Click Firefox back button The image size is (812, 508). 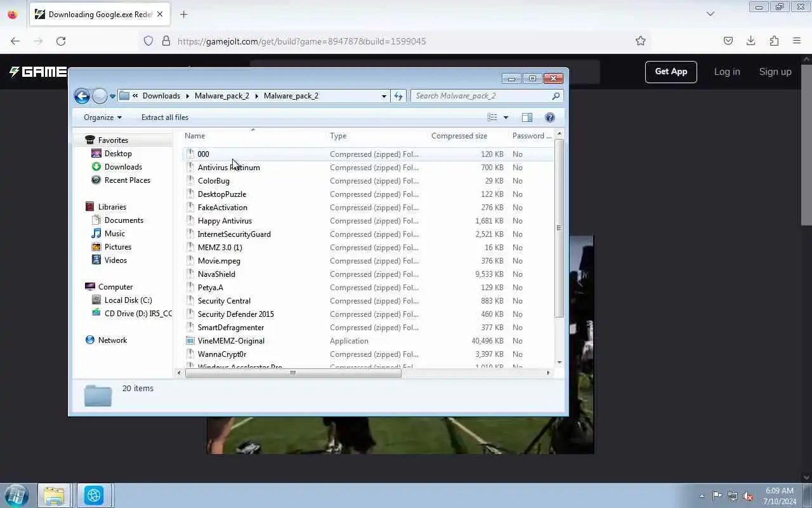15,41
